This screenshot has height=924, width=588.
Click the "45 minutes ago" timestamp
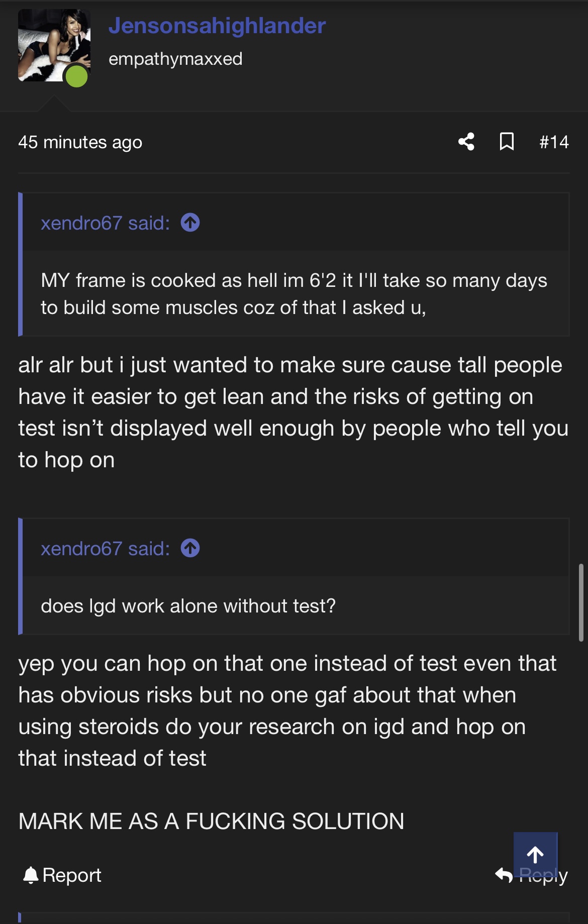click(x=80, y=142)
